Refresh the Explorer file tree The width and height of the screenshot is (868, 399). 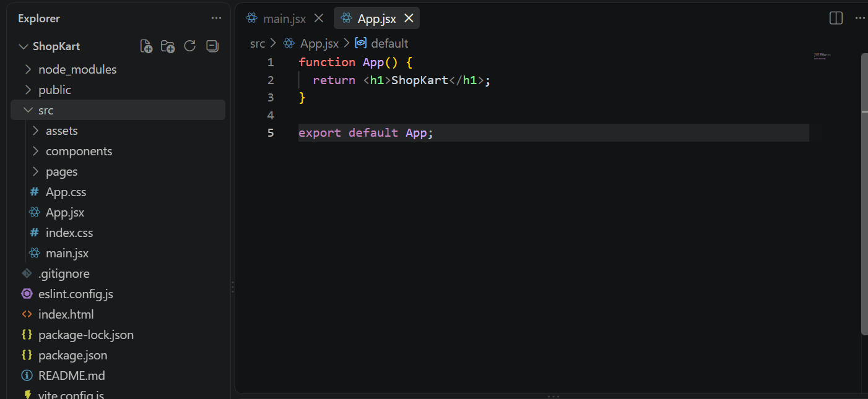(x=190, y=46)
